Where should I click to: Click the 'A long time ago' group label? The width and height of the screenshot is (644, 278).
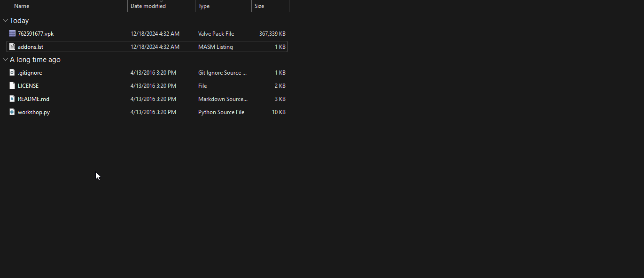tap(35, 60)
